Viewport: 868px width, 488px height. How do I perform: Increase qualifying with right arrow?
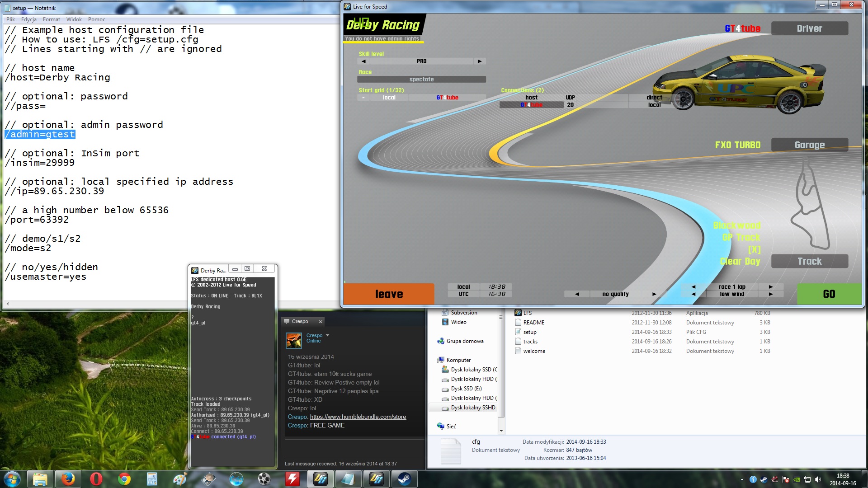[654, 294]
